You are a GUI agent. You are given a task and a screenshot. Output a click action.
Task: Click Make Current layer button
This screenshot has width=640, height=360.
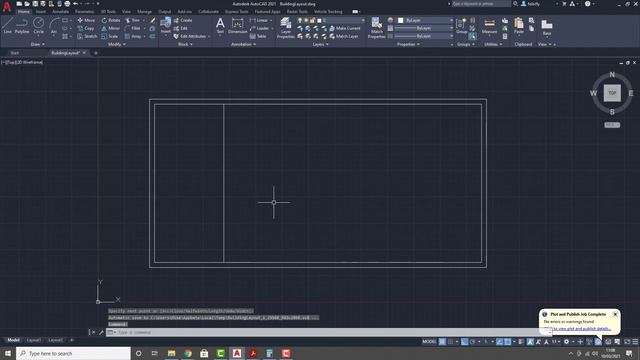[345, 28]
